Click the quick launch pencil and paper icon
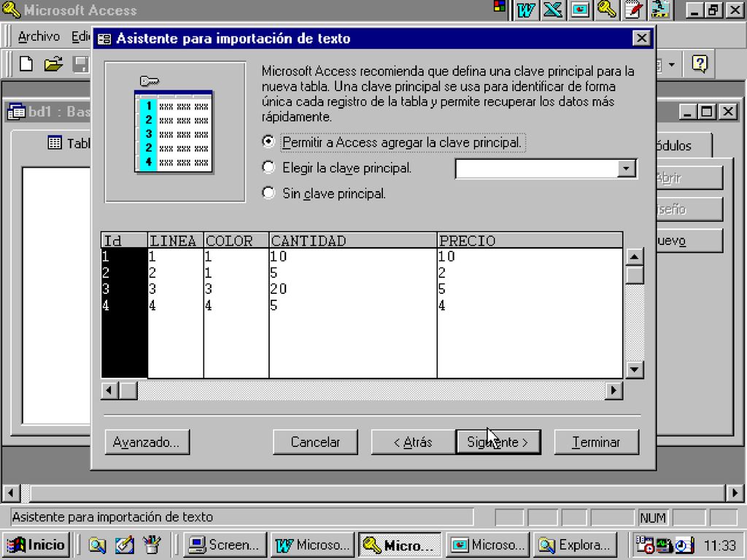747x560 pixels. (124, 545)
